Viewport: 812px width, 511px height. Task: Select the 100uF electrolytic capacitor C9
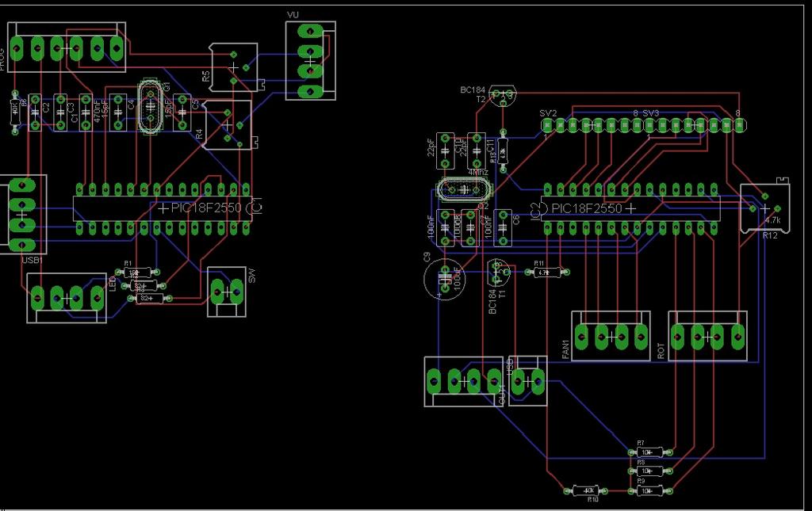(x=445, y=280)
